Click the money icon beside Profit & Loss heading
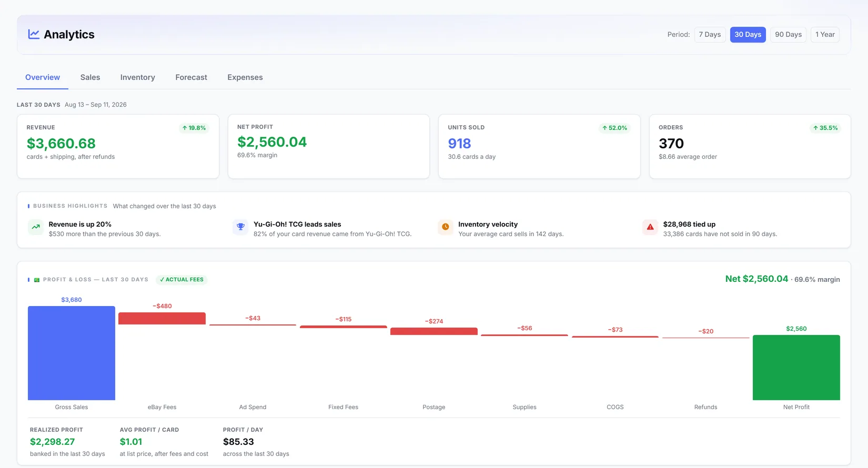Viewport: 868px width, 468px height. 37,280
